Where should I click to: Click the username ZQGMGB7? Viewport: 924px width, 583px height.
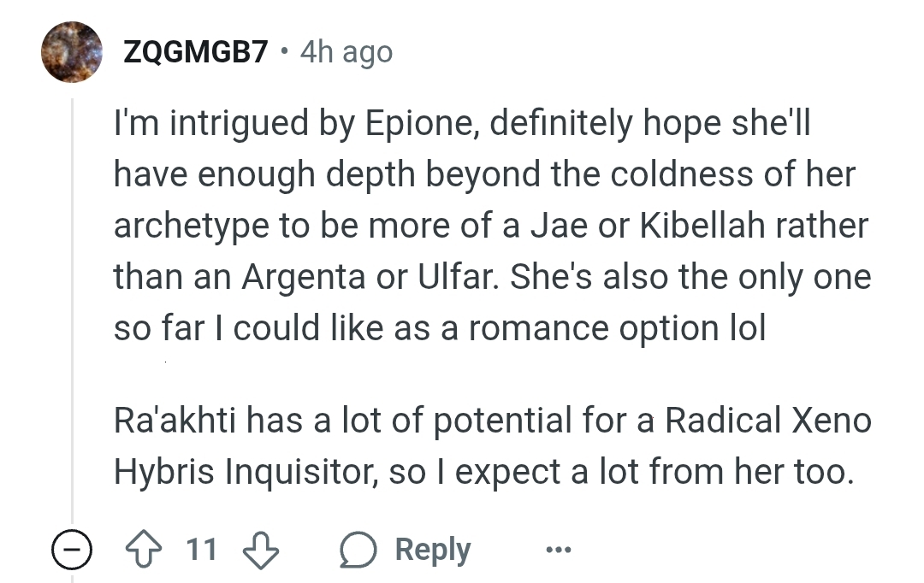tap(195, 52)
